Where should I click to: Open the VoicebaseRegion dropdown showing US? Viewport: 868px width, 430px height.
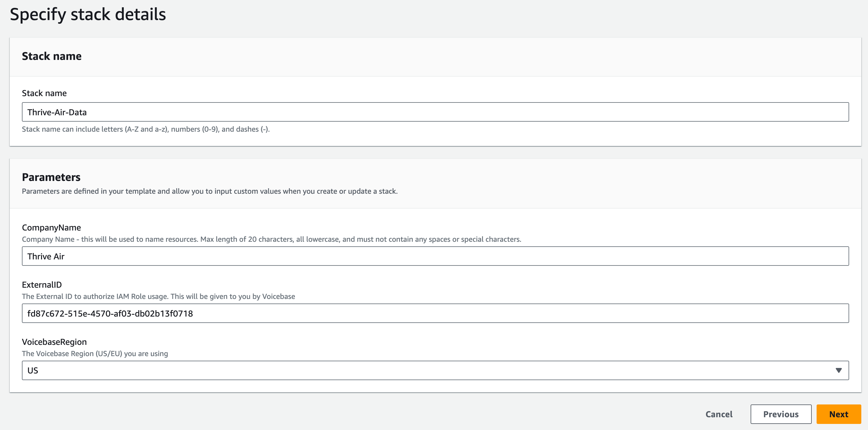coord(435,371)
